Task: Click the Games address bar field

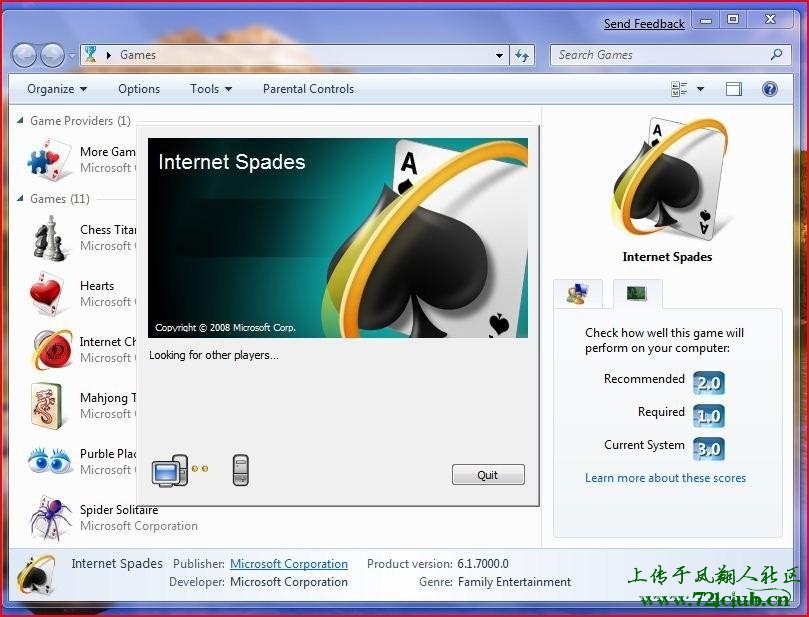Action: [294, 55]
